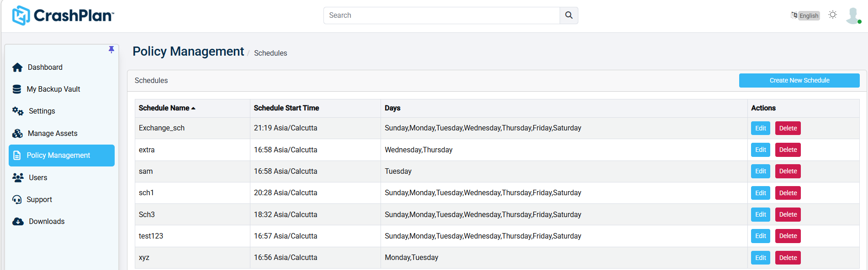Click the Monday,Tuesday days cell
Image resolution: width=868 pixels, height=270 pixels.
[564, 258]
